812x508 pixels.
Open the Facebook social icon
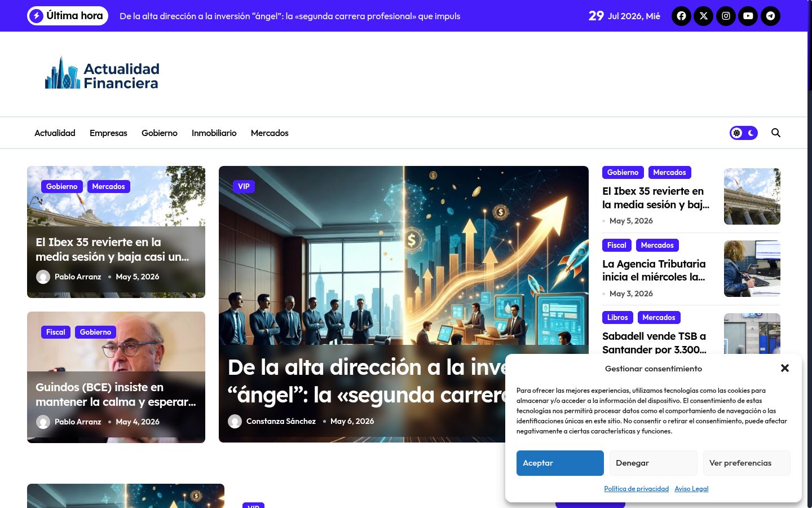681,16
